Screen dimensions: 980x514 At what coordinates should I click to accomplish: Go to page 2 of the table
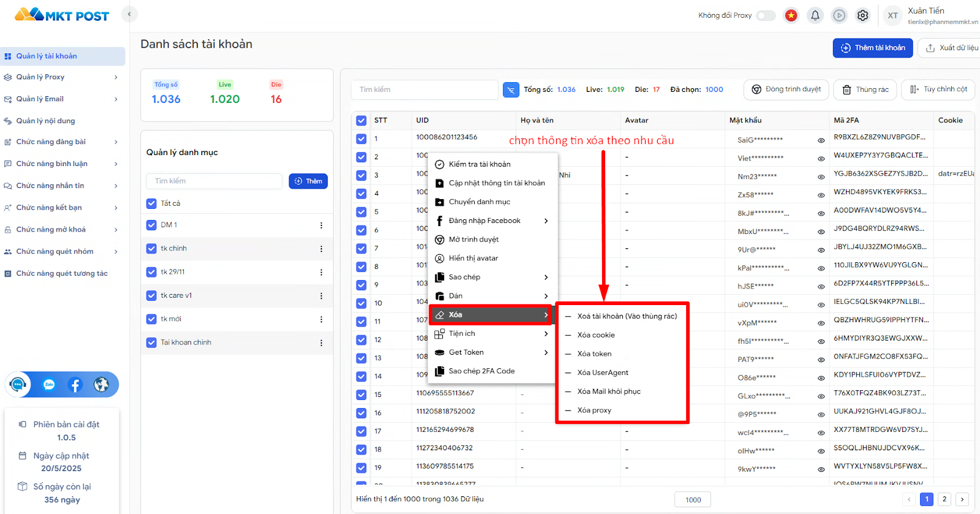click(944, 499)
